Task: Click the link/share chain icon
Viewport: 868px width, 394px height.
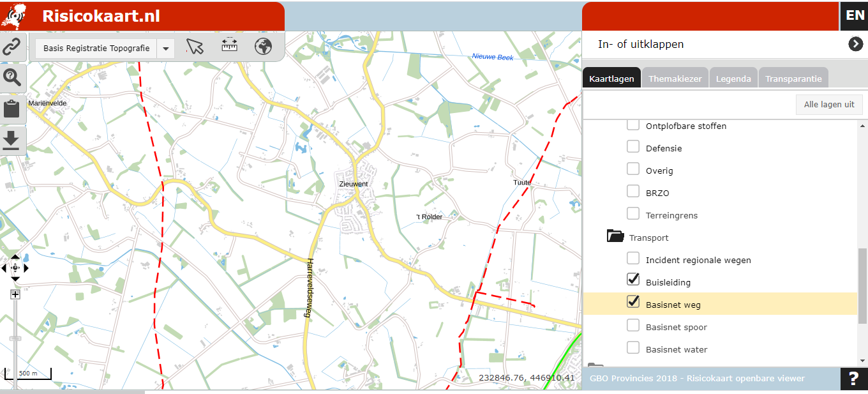Action: [12, 47]
